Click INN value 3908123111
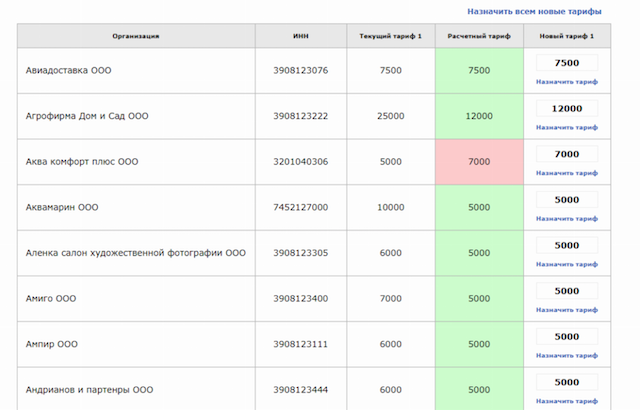The width and height of the screenshot is (640, 410). pyautogui.click(x=301, y=345)
